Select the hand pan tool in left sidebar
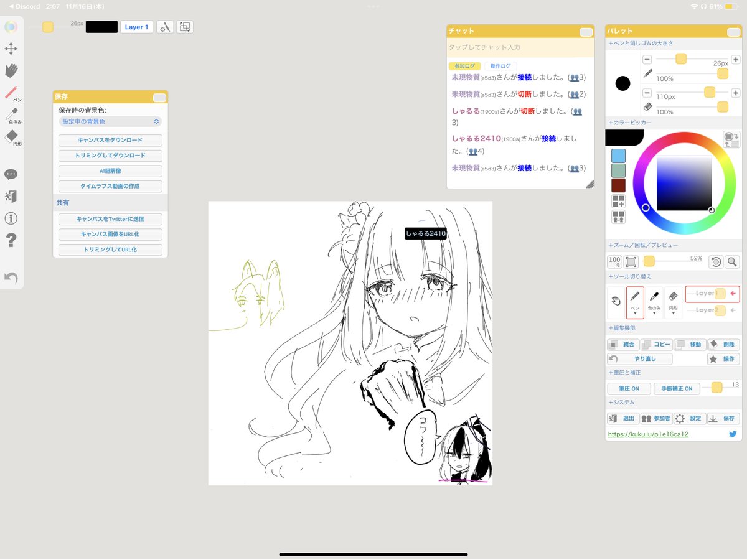The height and width of the screenshot is (560, 747). click(x=11, y=70)
